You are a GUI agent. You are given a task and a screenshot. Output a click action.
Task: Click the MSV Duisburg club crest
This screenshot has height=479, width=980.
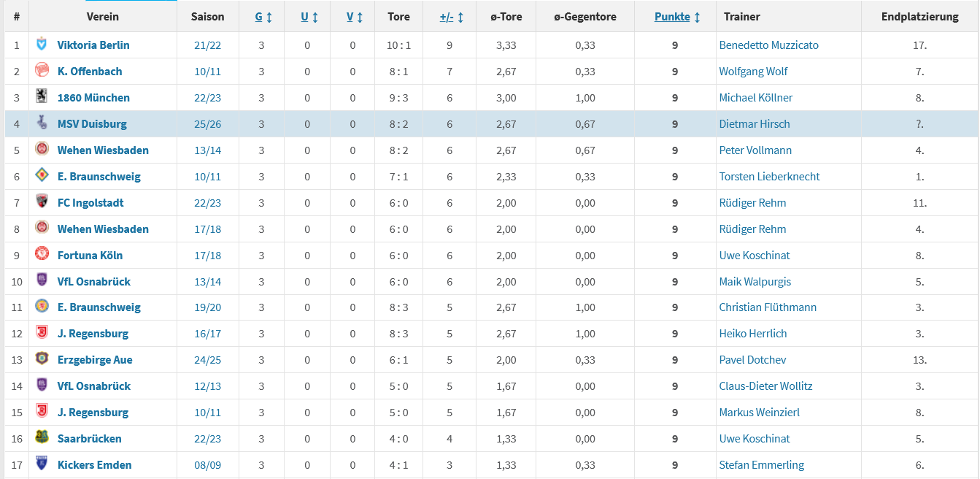[42, 123]
